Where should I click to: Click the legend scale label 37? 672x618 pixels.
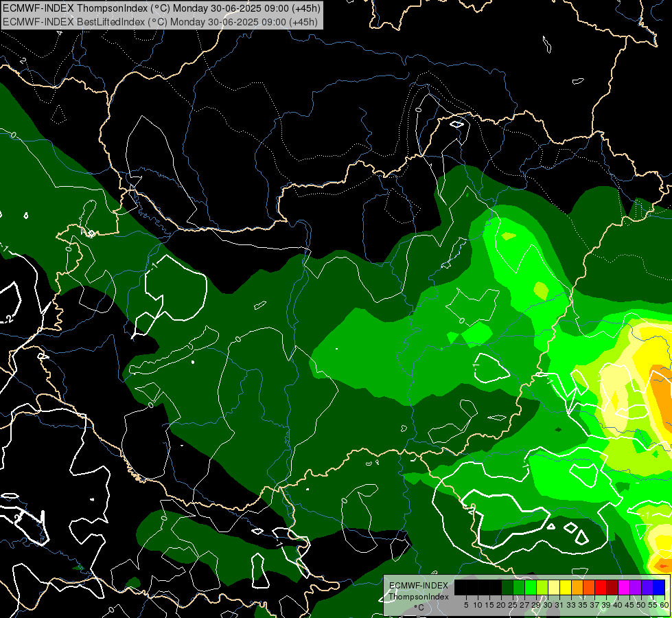point(594,605)
